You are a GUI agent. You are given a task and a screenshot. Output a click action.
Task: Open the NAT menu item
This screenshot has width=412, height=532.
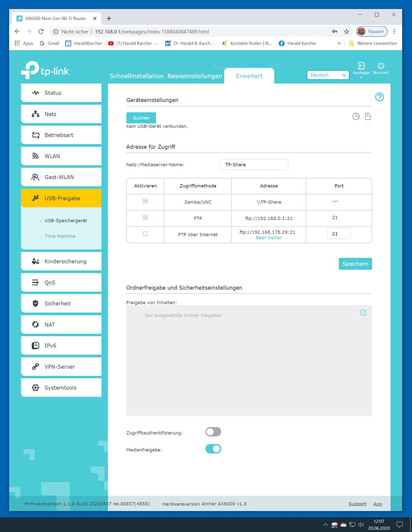click(61, 325)
